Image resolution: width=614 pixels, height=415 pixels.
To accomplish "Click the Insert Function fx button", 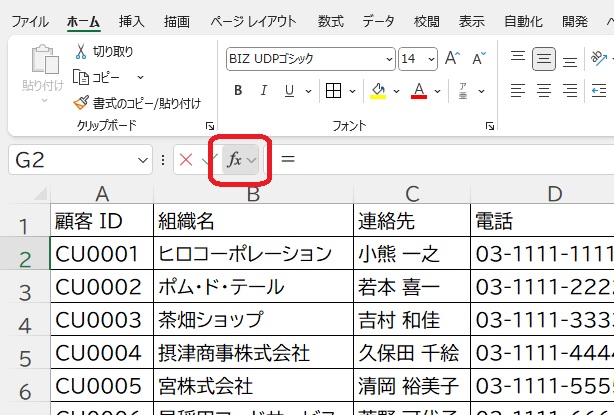I will tap(236, 160).
